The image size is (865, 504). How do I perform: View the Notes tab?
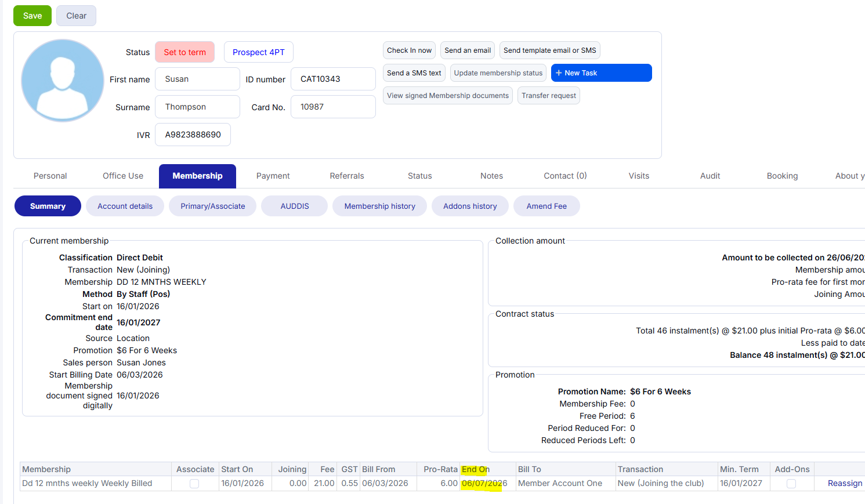click(x=492, y=176)
